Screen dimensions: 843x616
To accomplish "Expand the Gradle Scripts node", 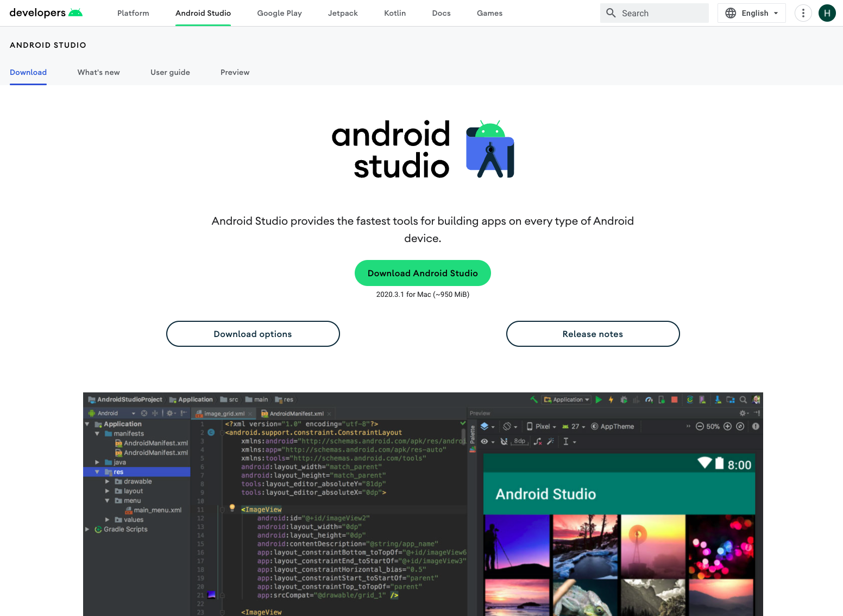I will 87,529.
